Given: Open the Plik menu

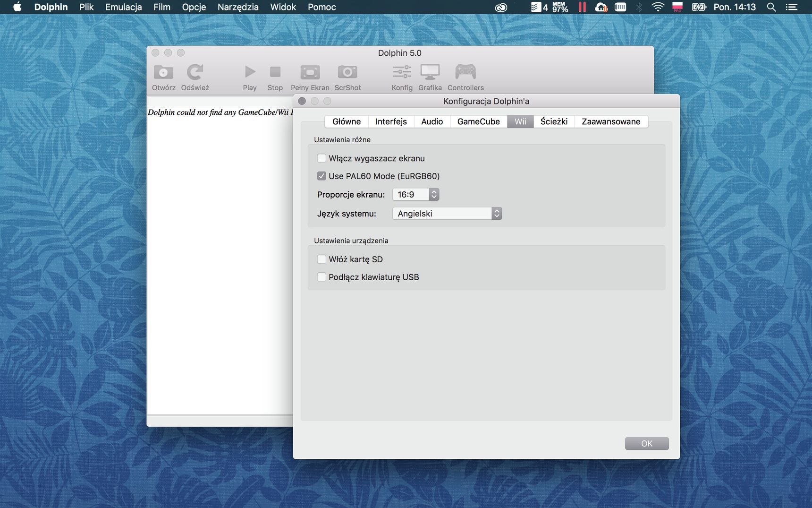Looking at the screenshot, I should (x=86, y=7).
